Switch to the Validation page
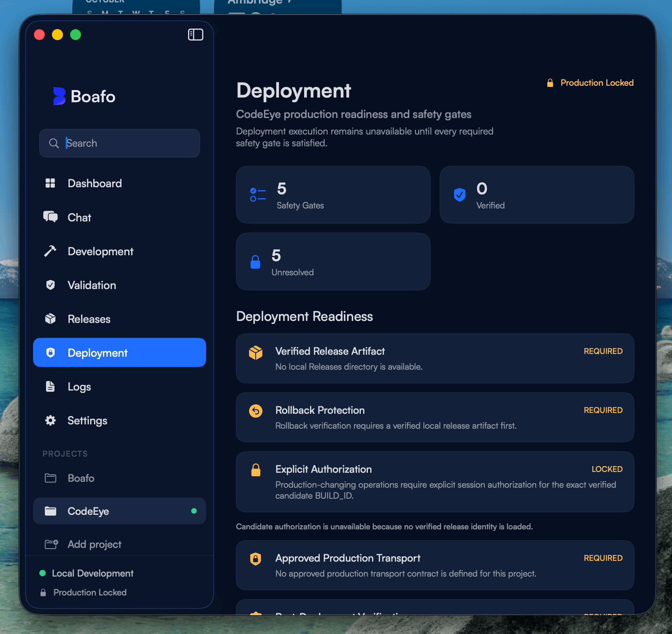The height and width of the screenshot is (634, 672). [120, 285]
